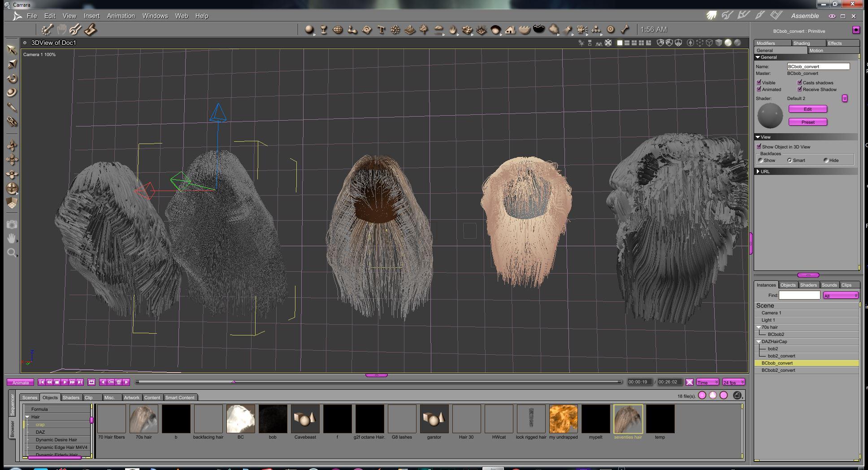Insert a sphere primitive from toolbar
The width and height of the screenshot is (868, 470).
click(309, 30)
